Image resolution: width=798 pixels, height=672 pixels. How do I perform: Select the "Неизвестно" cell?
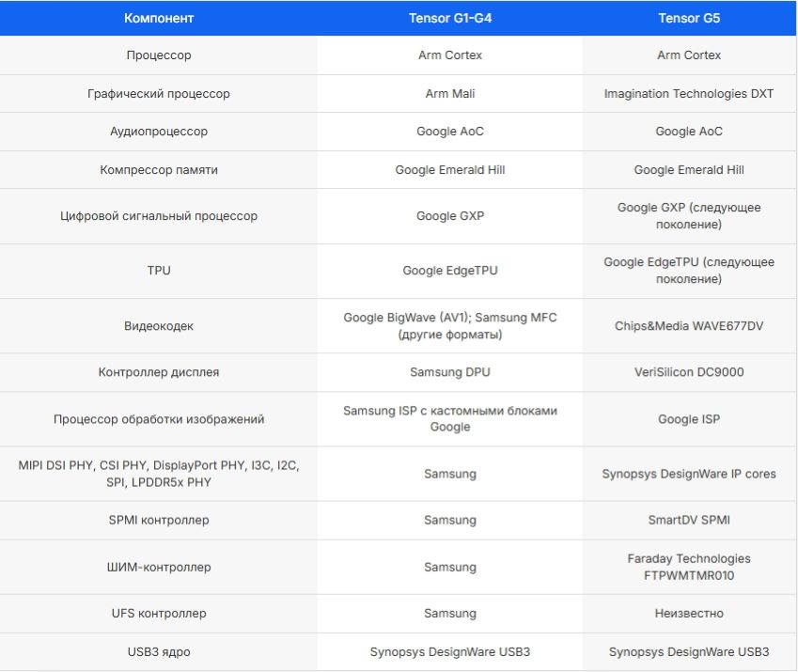[x=689, y=614]
